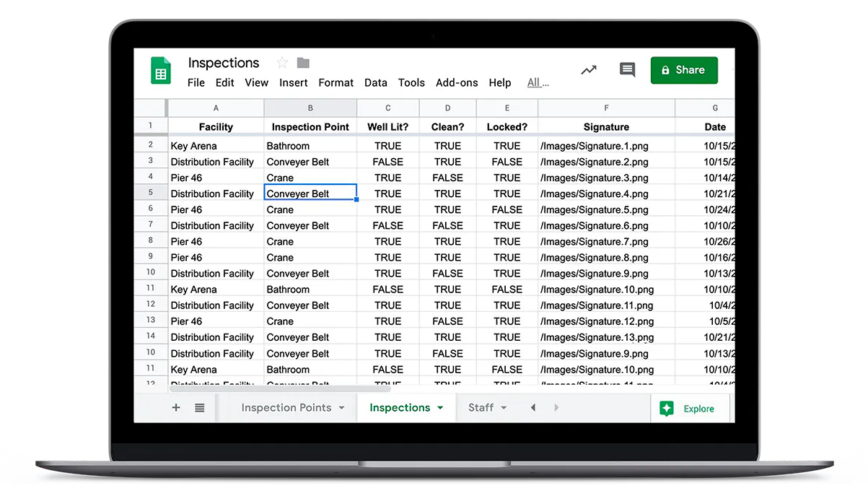Viewport: 868px width, 504px height.
Task: Select column A header
Action: 216,108
